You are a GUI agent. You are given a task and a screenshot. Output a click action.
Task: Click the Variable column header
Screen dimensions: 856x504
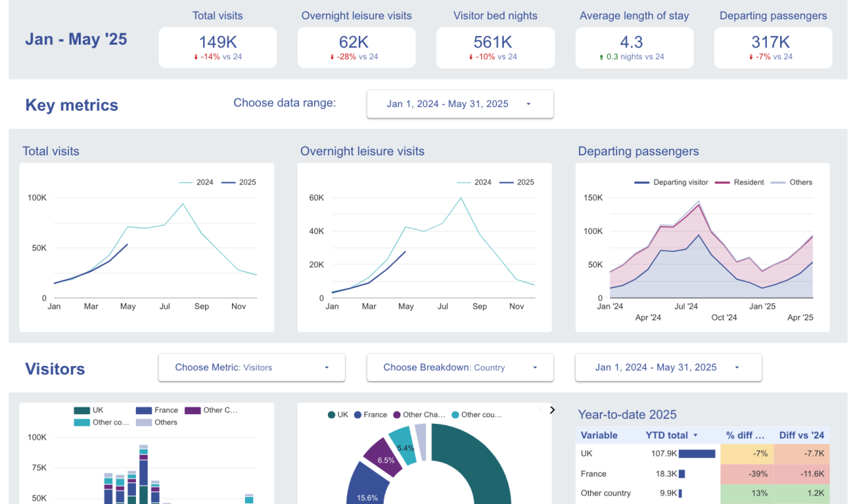tap(599, 436)
